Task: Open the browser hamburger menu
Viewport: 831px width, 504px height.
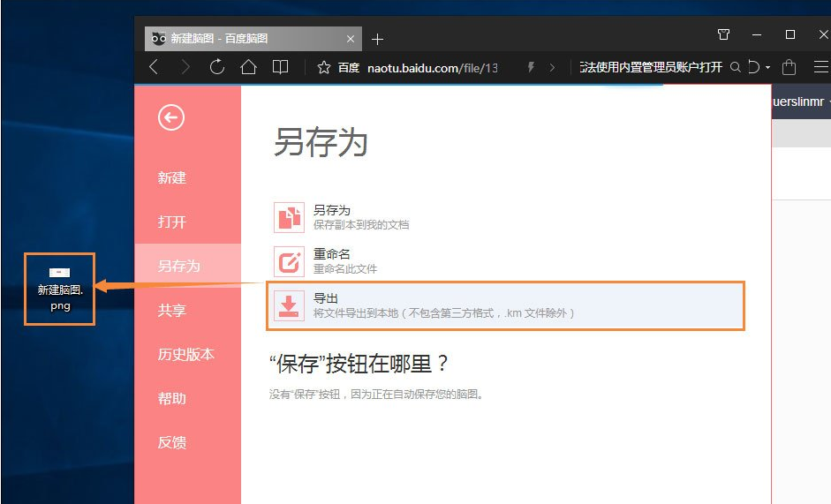Action: point(821,67)
